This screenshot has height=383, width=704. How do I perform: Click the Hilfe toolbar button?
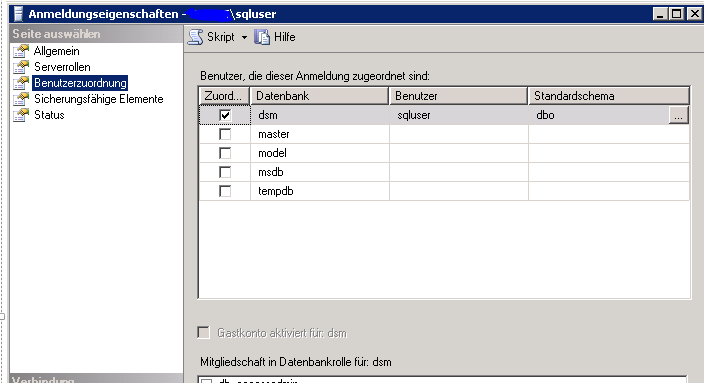point(275,37)
